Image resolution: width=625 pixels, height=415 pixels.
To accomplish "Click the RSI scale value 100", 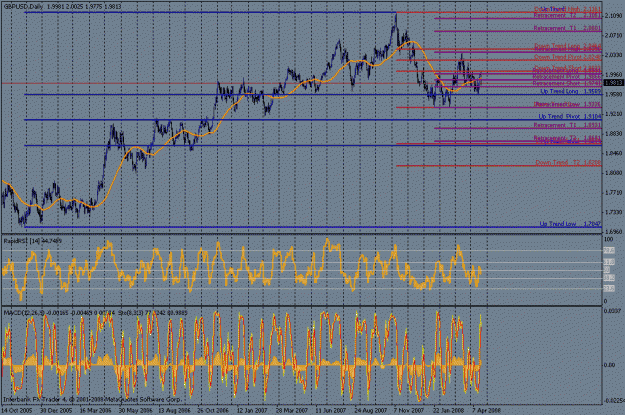I will point(609,239).
